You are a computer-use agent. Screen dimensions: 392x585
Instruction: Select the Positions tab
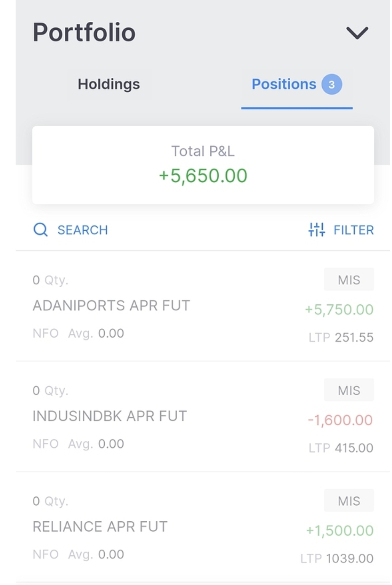click(x=284, y=84)
